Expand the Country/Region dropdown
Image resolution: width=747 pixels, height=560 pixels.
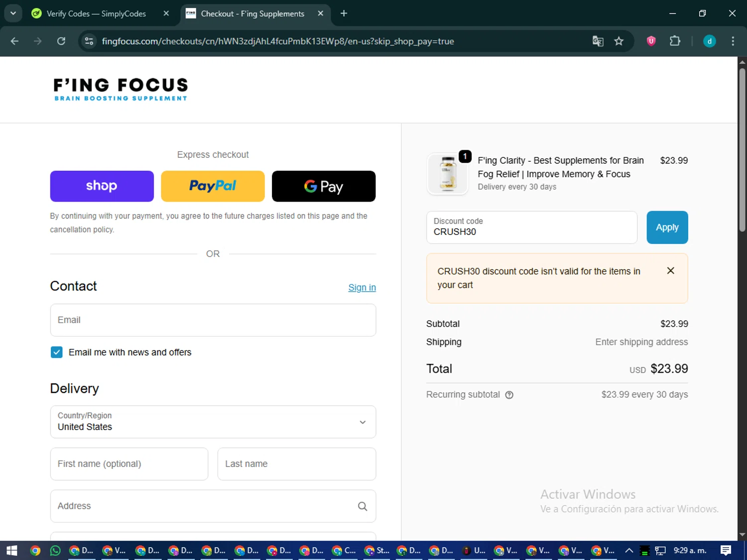click(x=213, y=422)
